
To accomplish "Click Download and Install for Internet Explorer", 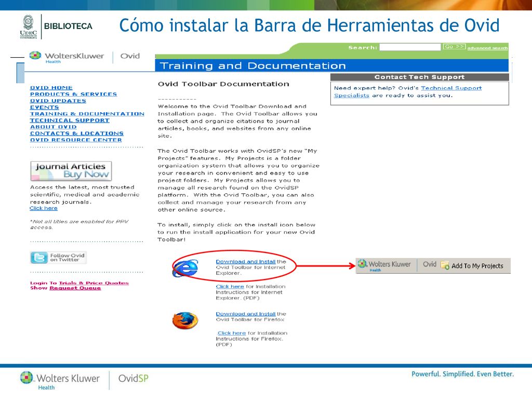I will tap(246, 262).
